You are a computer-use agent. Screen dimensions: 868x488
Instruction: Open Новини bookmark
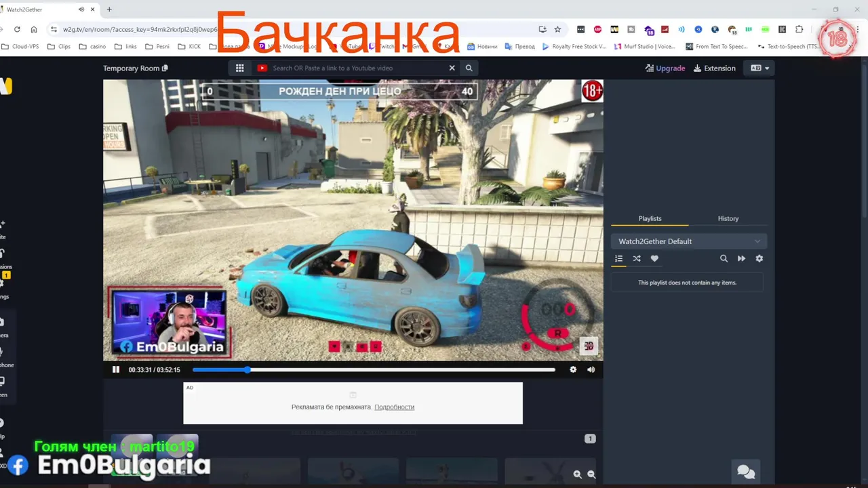482,47
